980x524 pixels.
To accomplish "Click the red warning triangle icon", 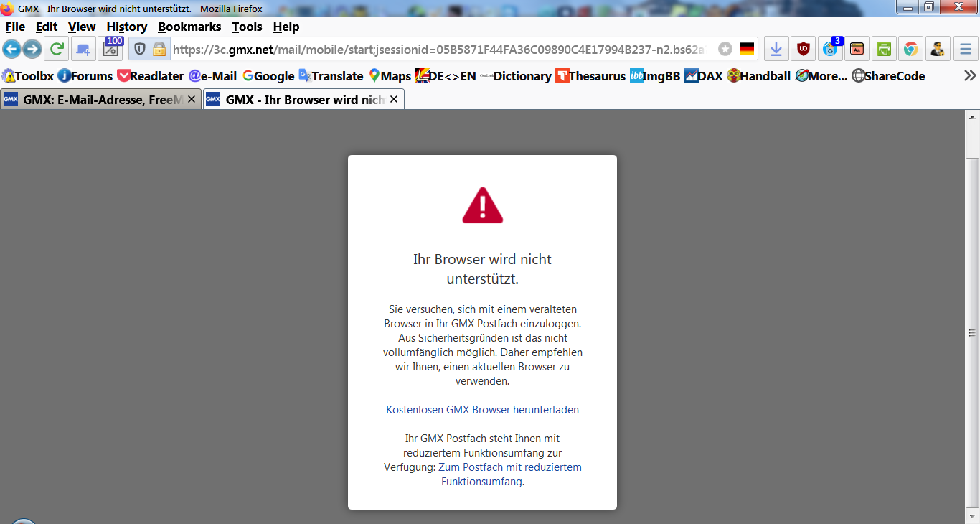I will coord(483,205).
